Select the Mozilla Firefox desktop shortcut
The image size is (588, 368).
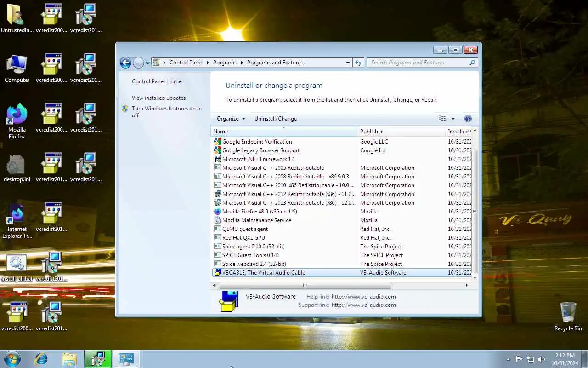[17, 121]
